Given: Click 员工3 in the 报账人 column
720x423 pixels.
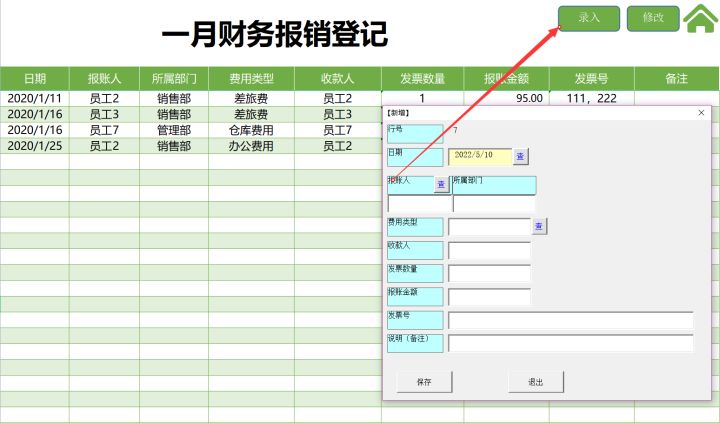Looking at the screenshot, I should coord(104,114).
